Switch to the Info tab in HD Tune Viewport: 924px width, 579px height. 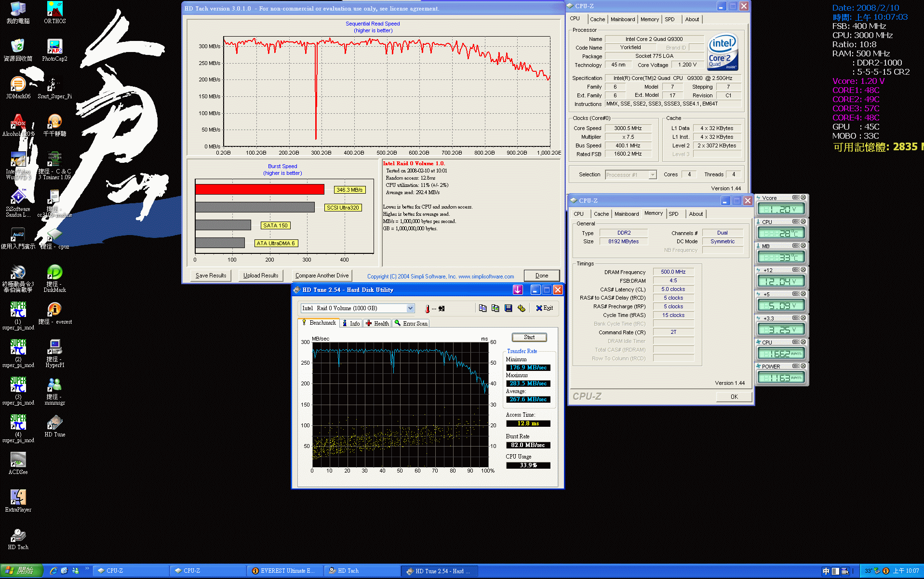click(x=351, y=324)
